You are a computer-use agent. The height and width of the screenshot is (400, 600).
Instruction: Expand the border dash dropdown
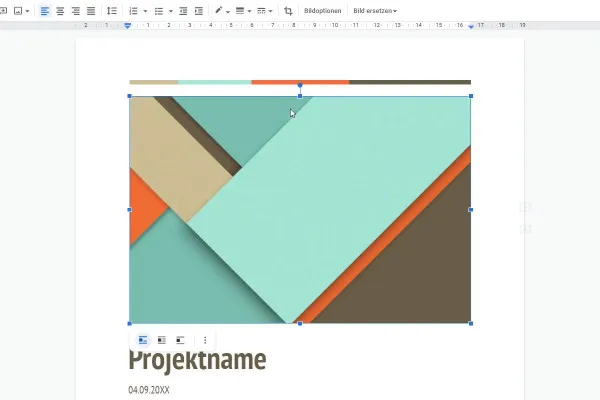(271, 11)
